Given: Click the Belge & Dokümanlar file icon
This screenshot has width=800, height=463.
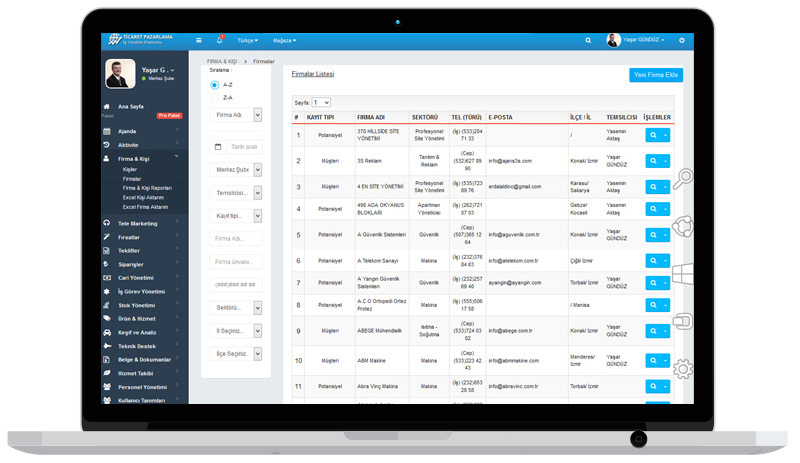Looking at the screenshot, I should pos(107,359).
